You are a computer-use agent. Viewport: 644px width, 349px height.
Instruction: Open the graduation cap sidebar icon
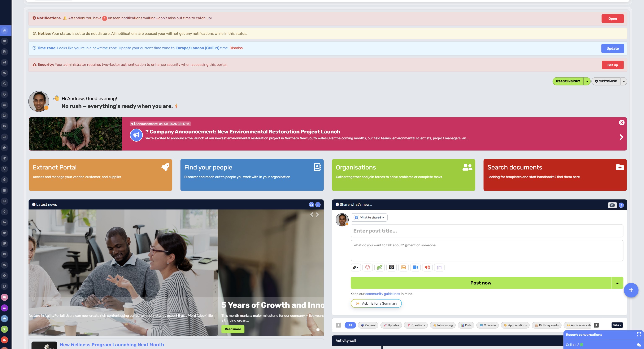click(4, 233)
